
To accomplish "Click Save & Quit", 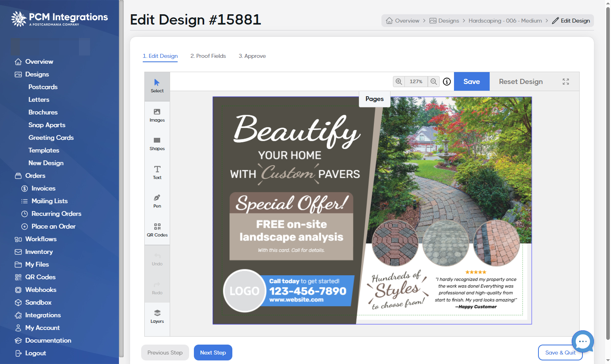I will (560, 353).
